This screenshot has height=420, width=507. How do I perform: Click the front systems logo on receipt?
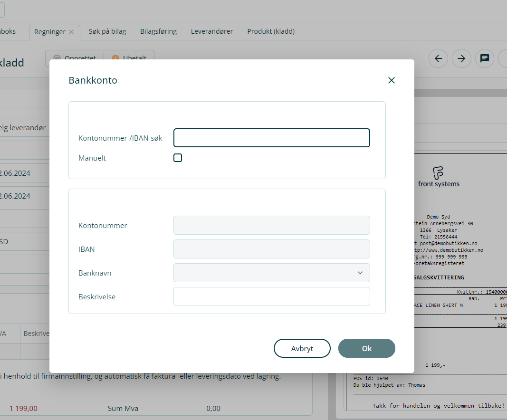coord(438,177)
